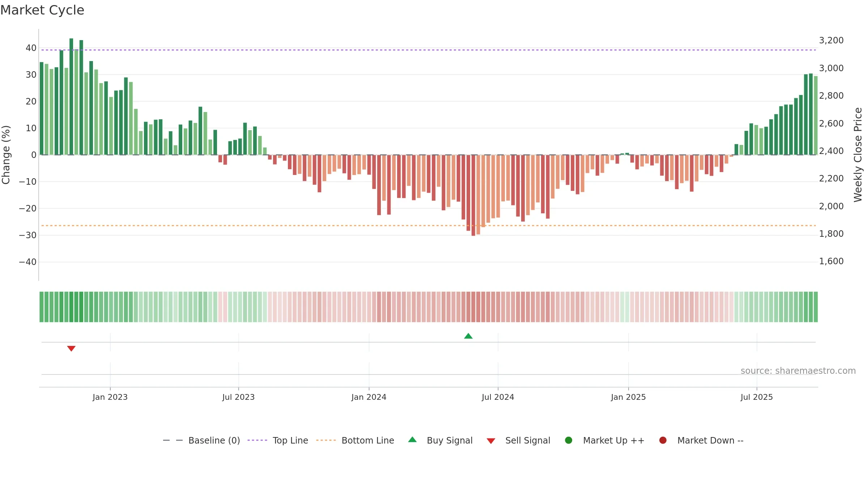Click the red Sell Signal triangle marker on the timeline
Image resolution: width=868 pixels, height=488 pixels.
point(71,348)
